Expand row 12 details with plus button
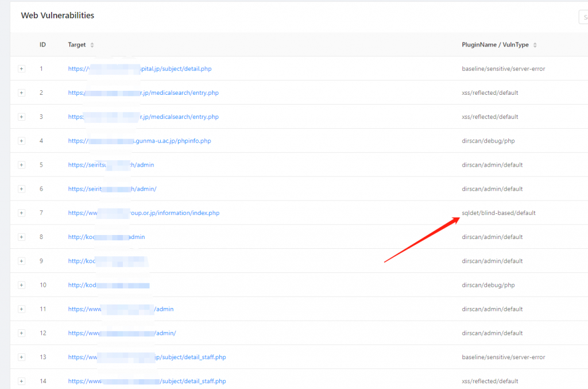 coord(21,333)
